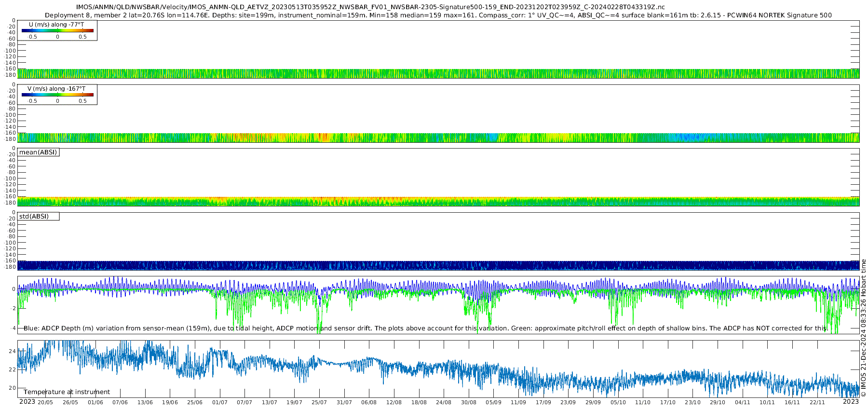Select the 05/09 date tick label
This screenshot has height=410, width=868.
[x=493, y=402]
